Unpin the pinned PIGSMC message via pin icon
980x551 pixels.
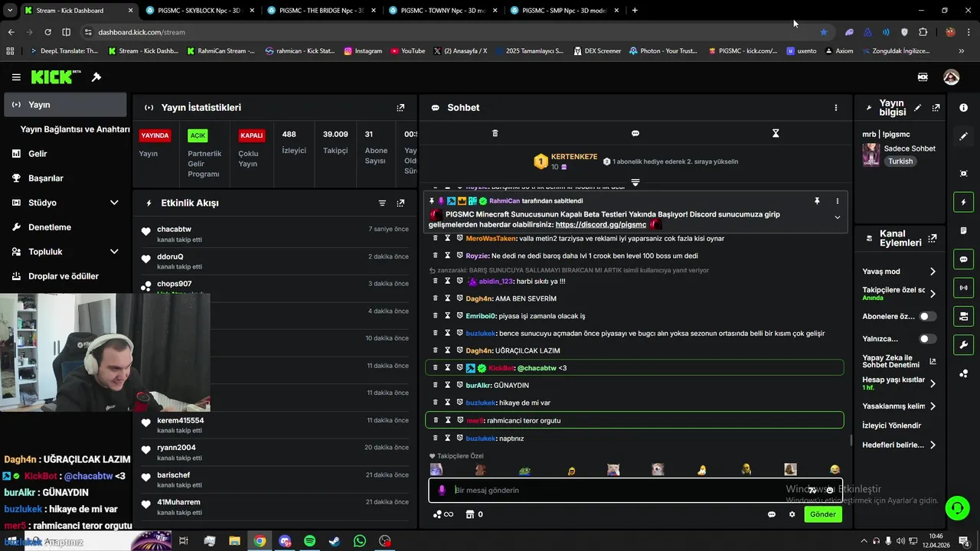pyautogui.click(x=817, y=201)
